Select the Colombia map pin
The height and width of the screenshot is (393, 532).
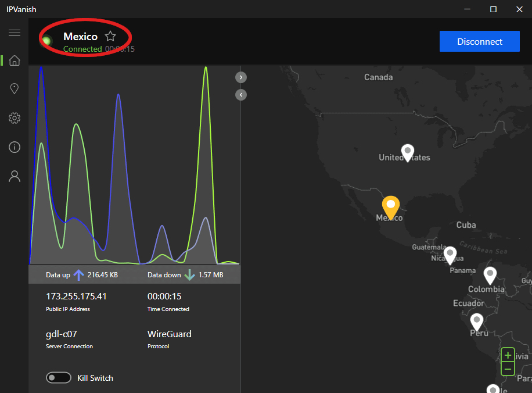coord(490,276)
